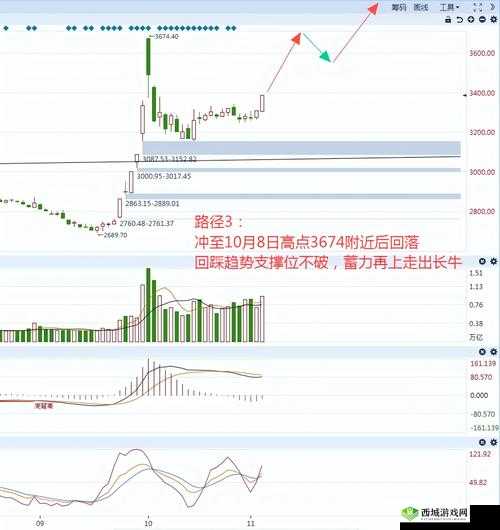Toggle fullscreen with the four-arrows icon
Viewport: 500px width, 530px height.
[x=478, y=8]
